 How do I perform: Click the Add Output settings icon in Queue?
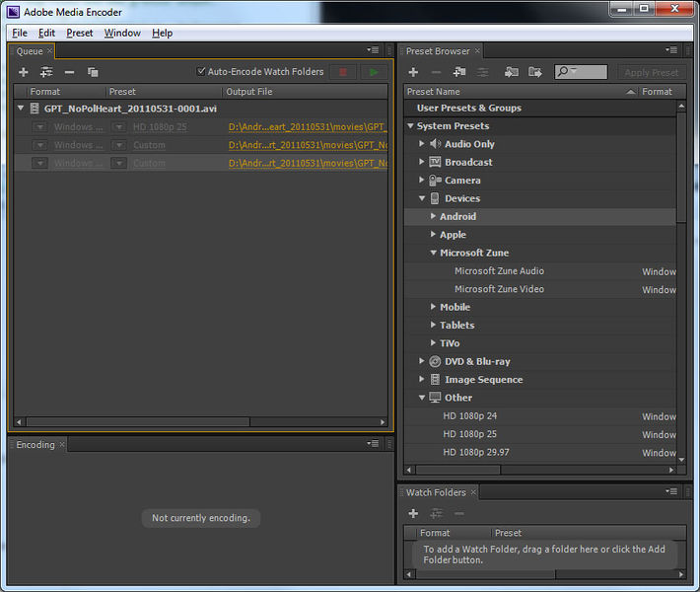46,72
